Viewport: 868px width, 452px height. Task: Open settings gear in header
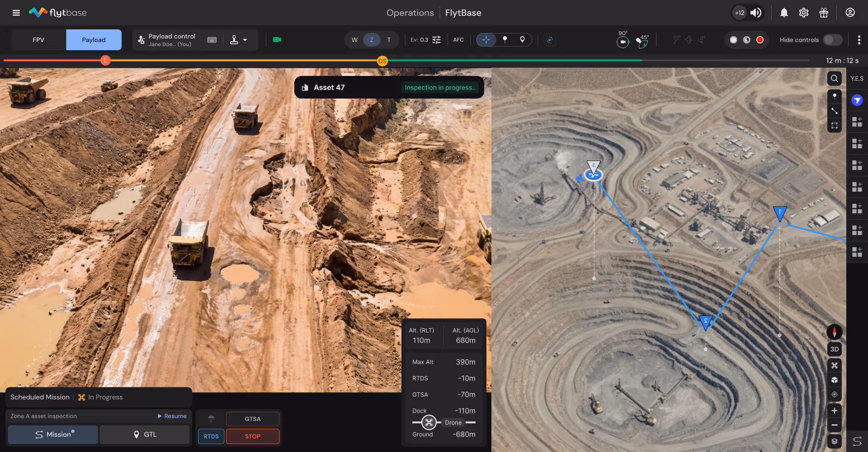[803, 13]
